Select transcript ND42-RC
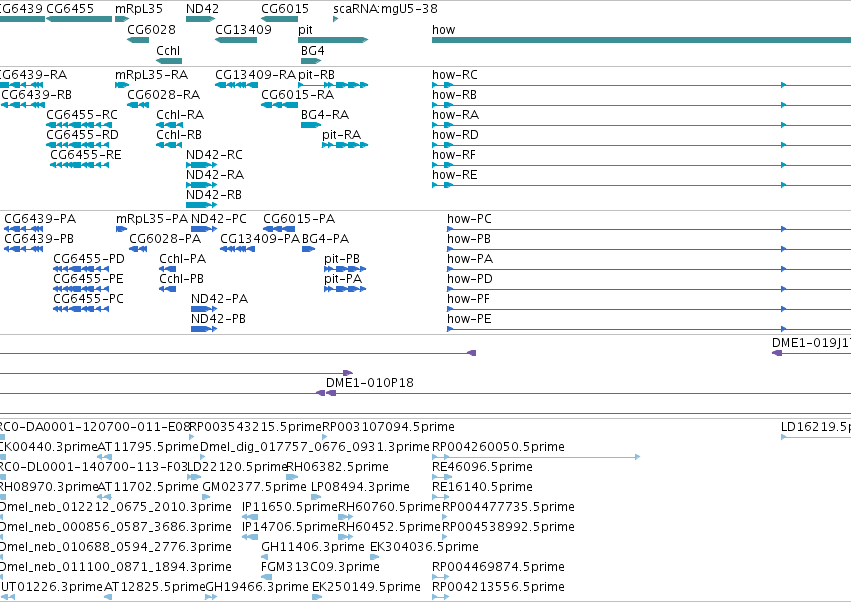This screenshot has height=602, width=851. [x=214, y=155]
